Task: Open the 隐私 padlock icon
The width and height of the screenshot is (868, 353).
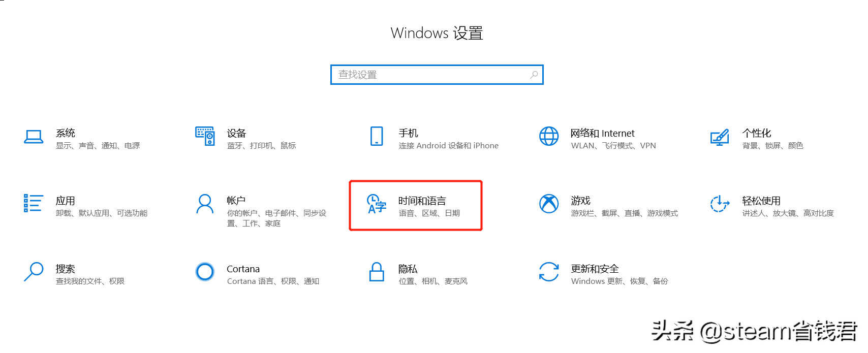Action: [x=377, y=272]
